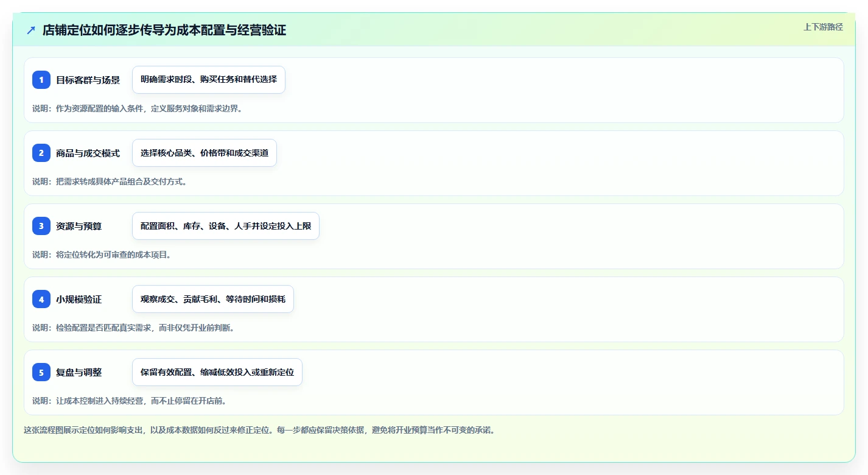Click the step number 5 badge
Viewport: 868px width, 475px height.
point(41,372)
